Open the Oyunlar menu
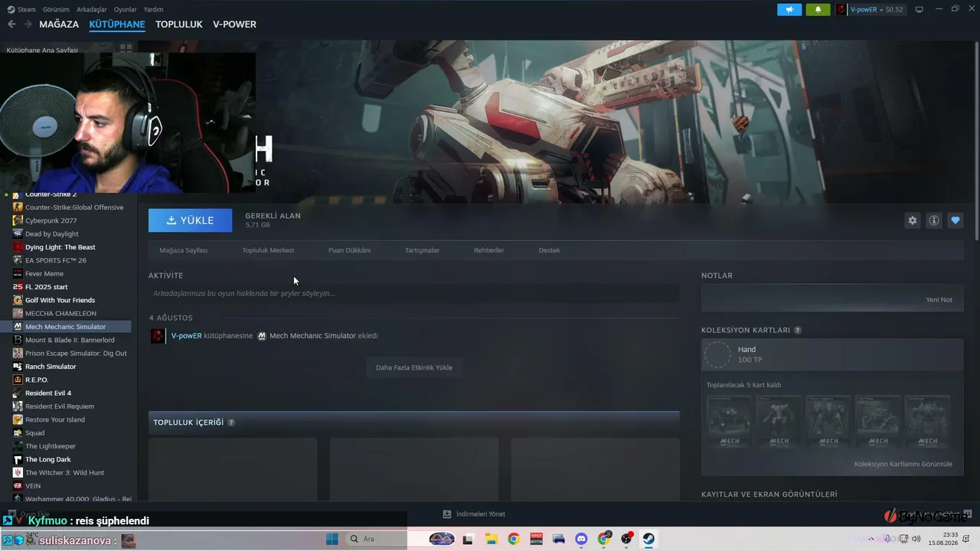Screen dimensions: 980x551 point(125,9)
